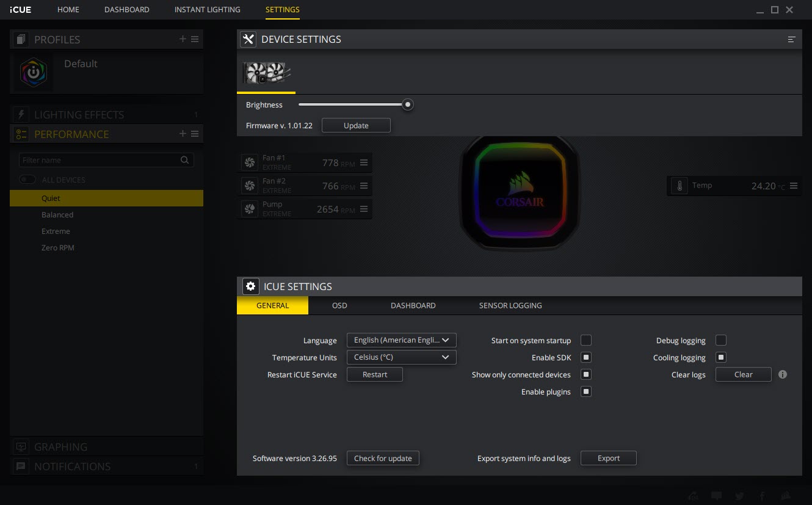This screenshot has height=505, width=812.
Task: Open the Temp sensor options menu
Action: coord(794,186)
